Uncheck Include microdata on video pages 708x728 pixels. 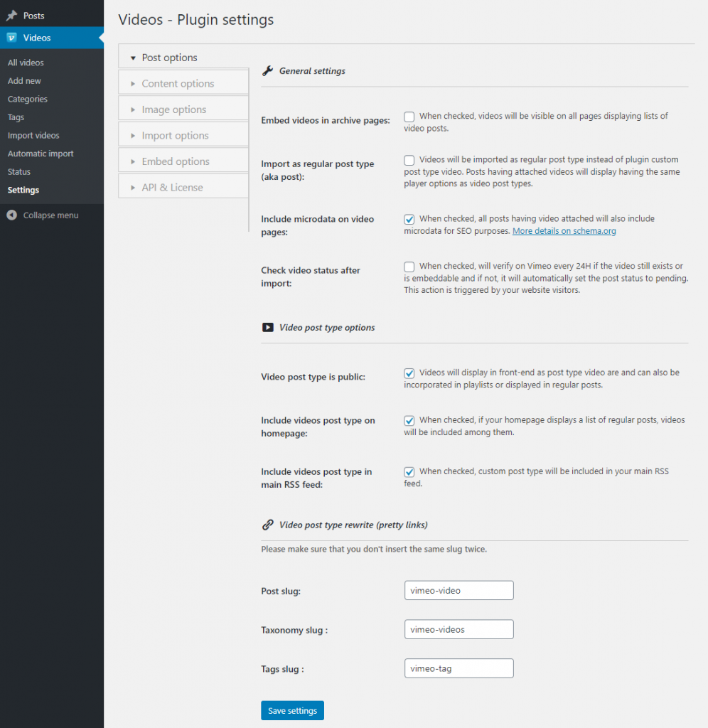tap(409, 219)
